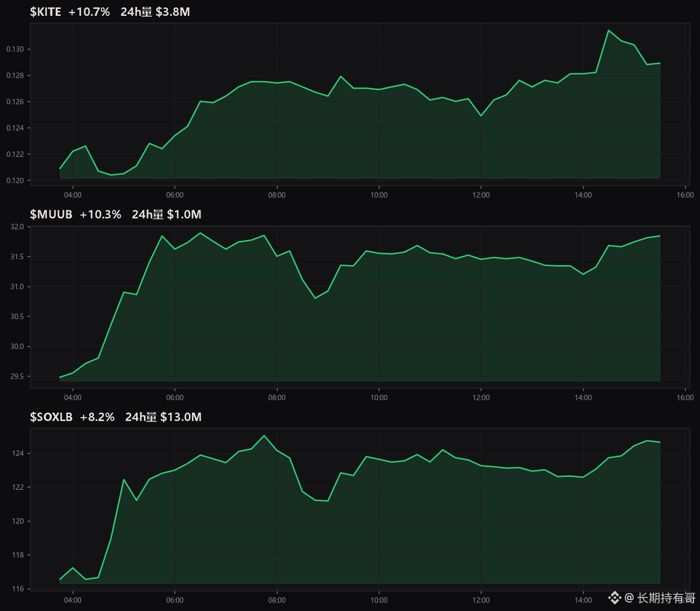Viewport: 700px width, 611px height.
Task: Select 10:00 on the $SOXLB time axis
Action: point(379,600)
